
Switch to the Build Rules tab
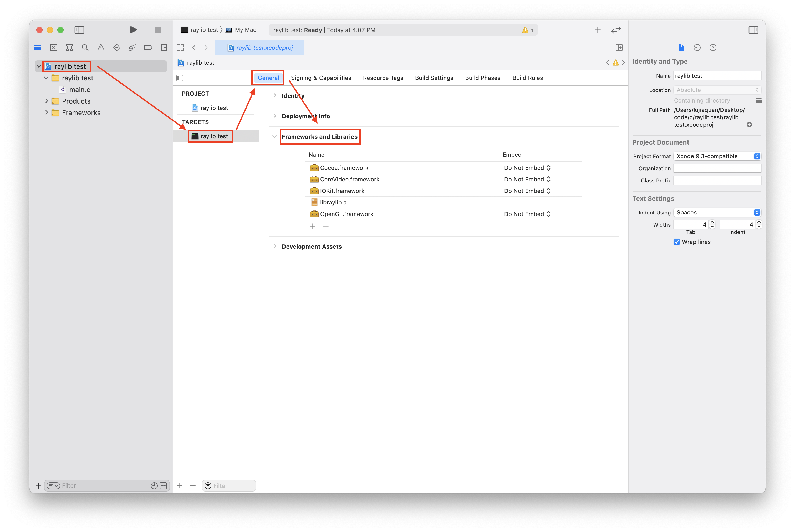click(527, 78)
